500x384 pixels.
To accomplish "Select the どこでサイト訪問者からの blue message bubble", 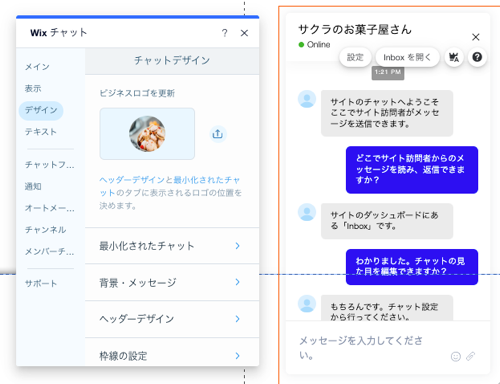I will [412, 170].
